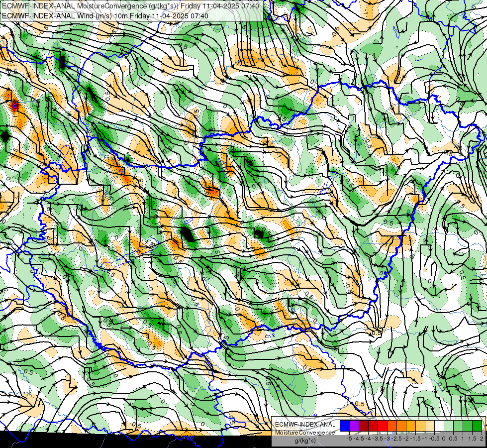Click the '-1.5' legend scale value
The image size is (487, 448).
point(415,439)
